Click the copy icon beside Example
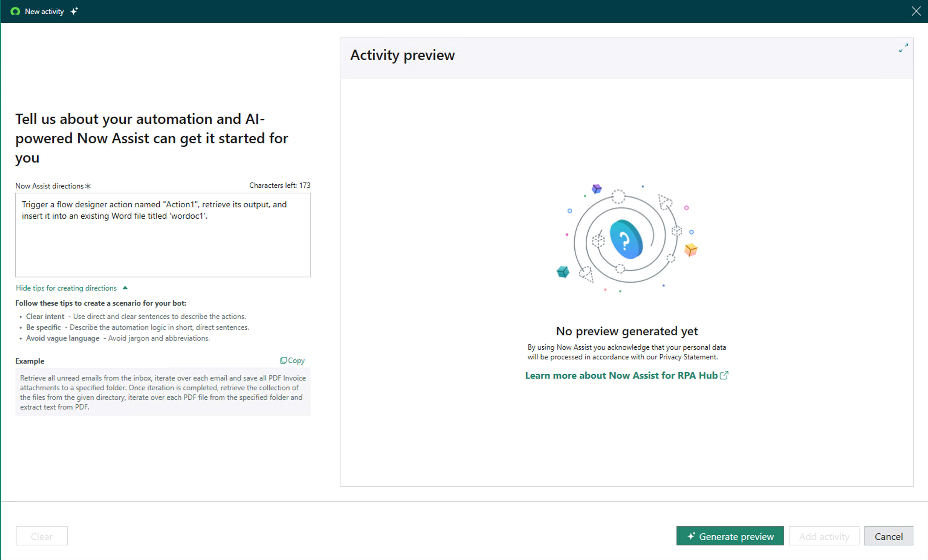Image resolution: width=928 pixels, height=560 pixels. click(x=283, y=361)
